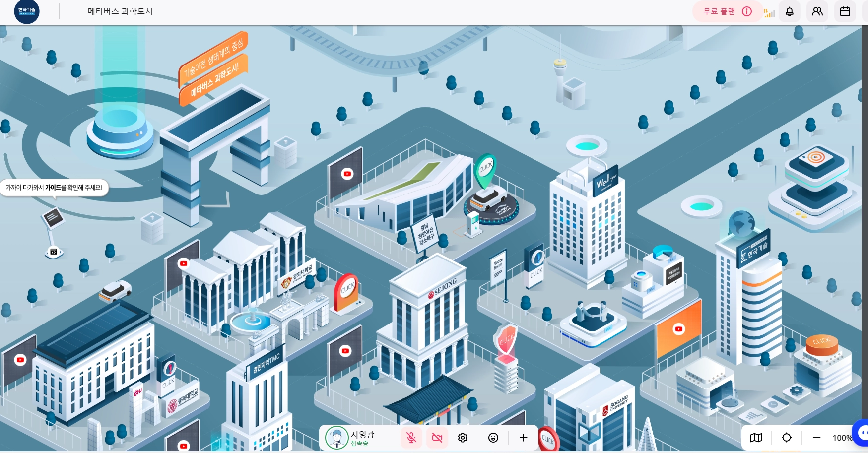Play the YouTube billboard beside 충남 천안아산 강소특구

(x=347, y=174)
